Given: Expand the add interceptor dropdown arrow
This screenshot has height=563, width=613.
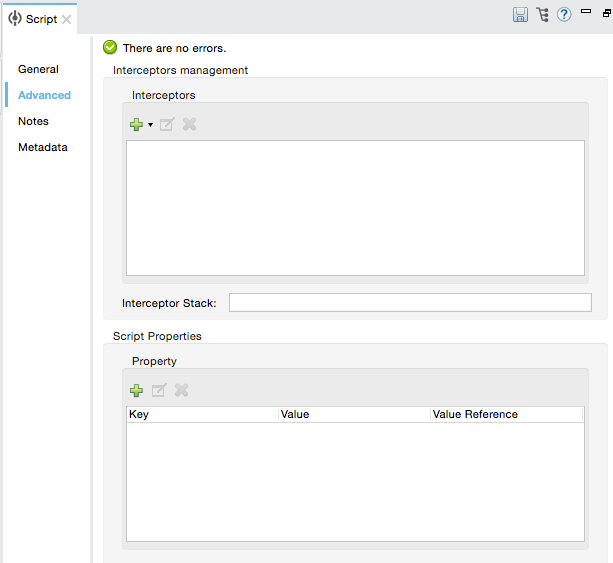Looking at the screenshot, I should click(x=150, y=125).
